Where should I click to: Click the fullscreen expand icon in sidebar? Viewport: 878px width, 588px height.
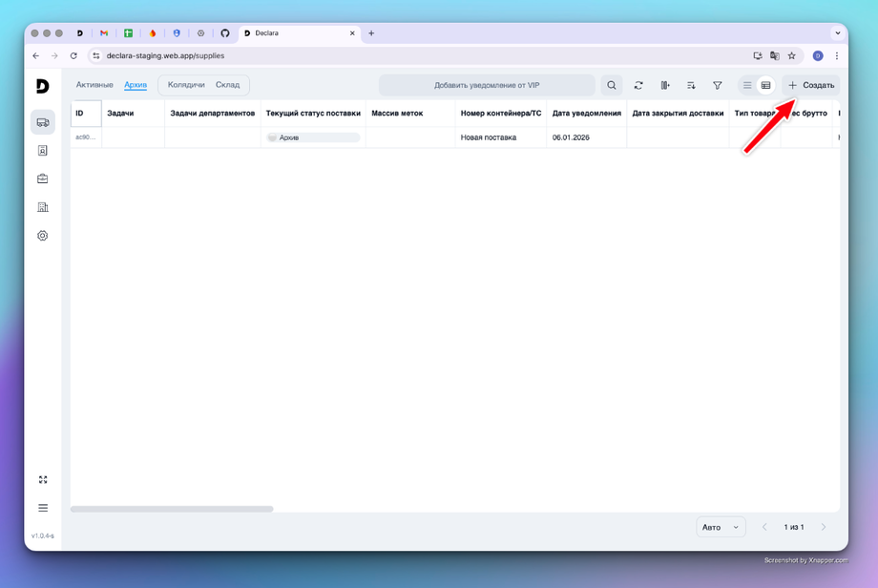[43, 480]
